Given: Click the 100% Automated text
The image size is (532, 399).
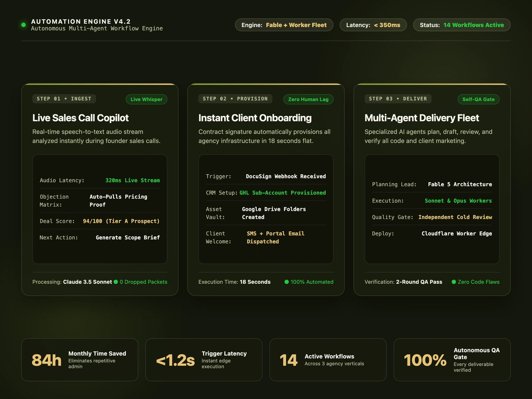Looking at the screenshot, I should click(312, 282).
